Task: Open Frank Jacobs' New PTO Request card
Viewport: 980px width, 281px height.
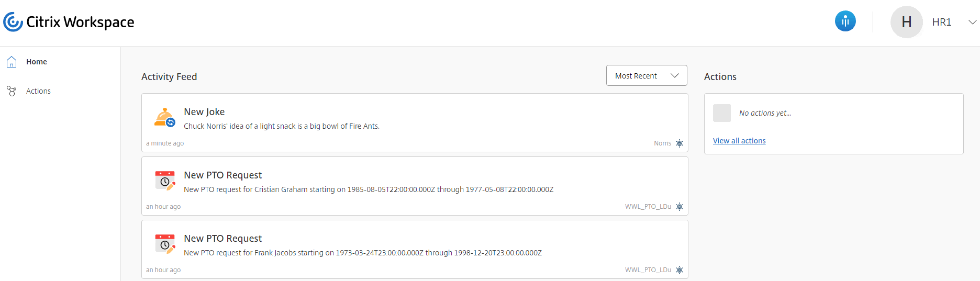Action: [415, 249]
